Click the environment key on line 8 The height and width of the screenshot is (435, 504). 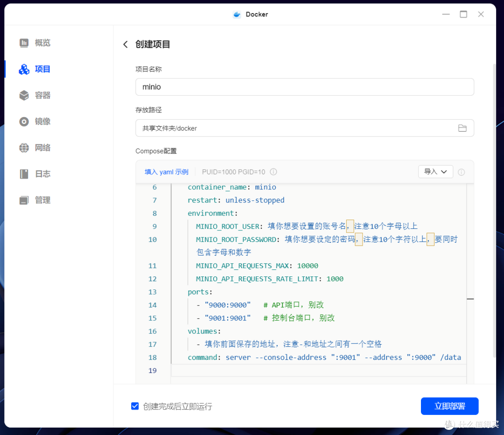click(x=211, y=214)
